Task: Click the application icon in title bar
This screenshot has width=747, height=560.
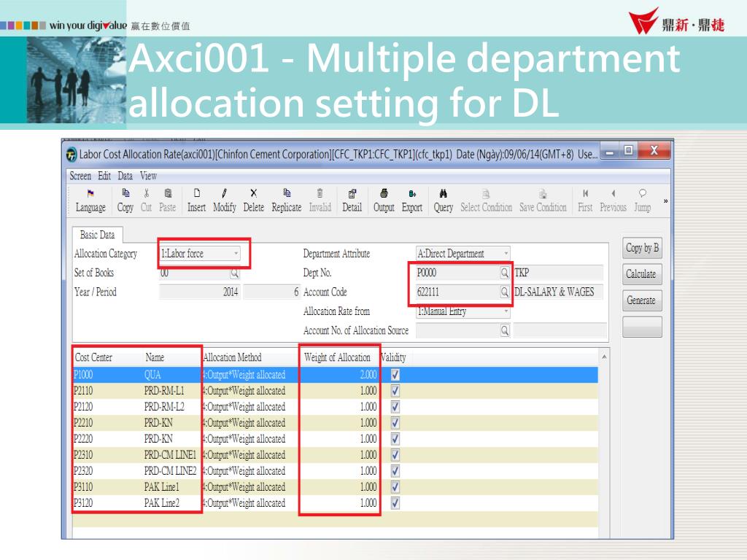Action: pos(71,155)
